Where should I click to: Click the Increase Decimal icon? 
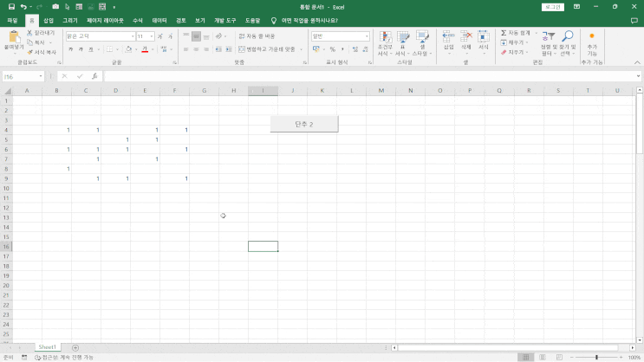(x=355, y=49)
